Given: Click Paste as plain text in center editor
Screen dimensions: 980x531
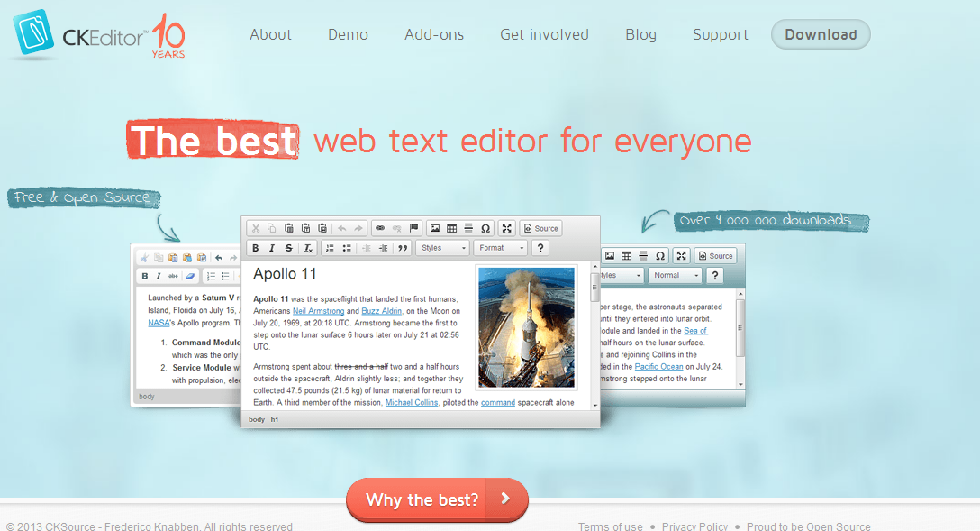Looking at the screenshot, I should pos(305,228).
